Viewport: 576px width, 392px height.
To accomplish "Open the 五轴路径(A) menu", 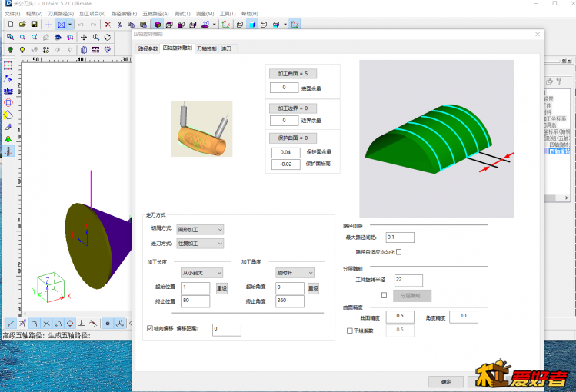I will tap(156, 14).
